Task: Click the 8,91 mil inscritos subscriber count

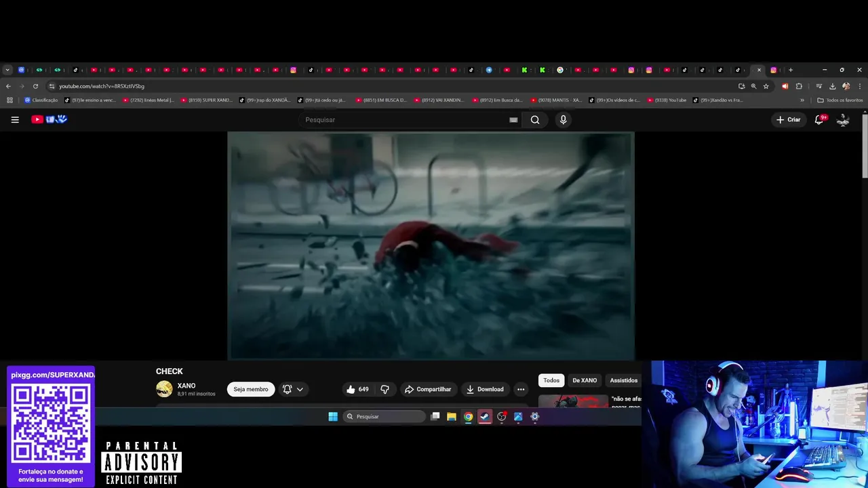Action: coord(197,394)
